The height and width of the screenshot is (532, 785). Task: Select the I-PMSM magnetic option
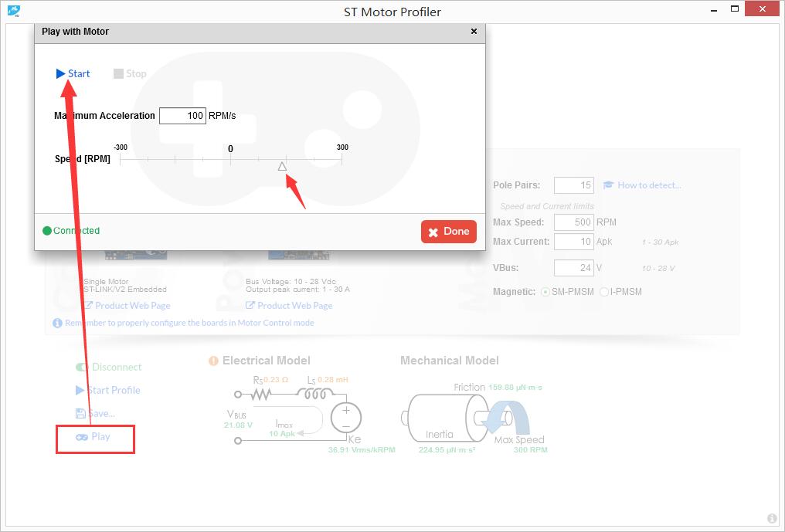point(620,292)
